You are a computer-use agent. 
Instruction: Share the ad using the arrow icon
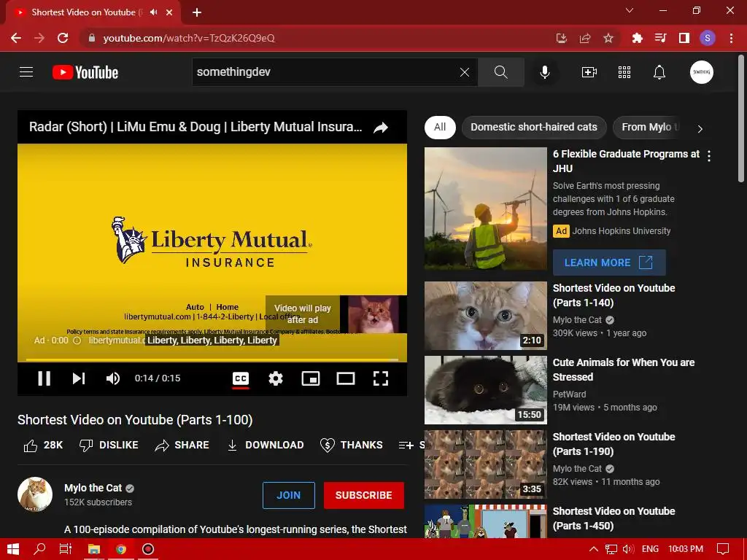coord(381,127)
